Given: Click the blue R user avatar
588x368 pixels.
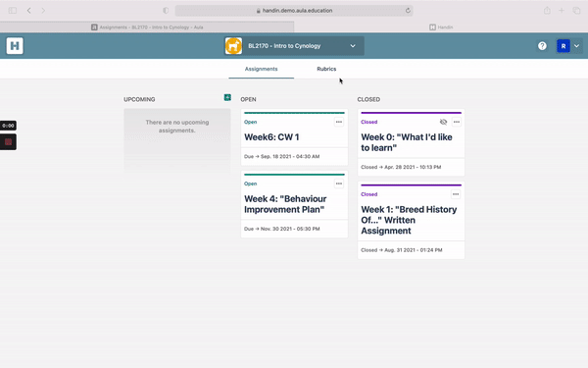Looking at the screenshot, I should [563, 46].
